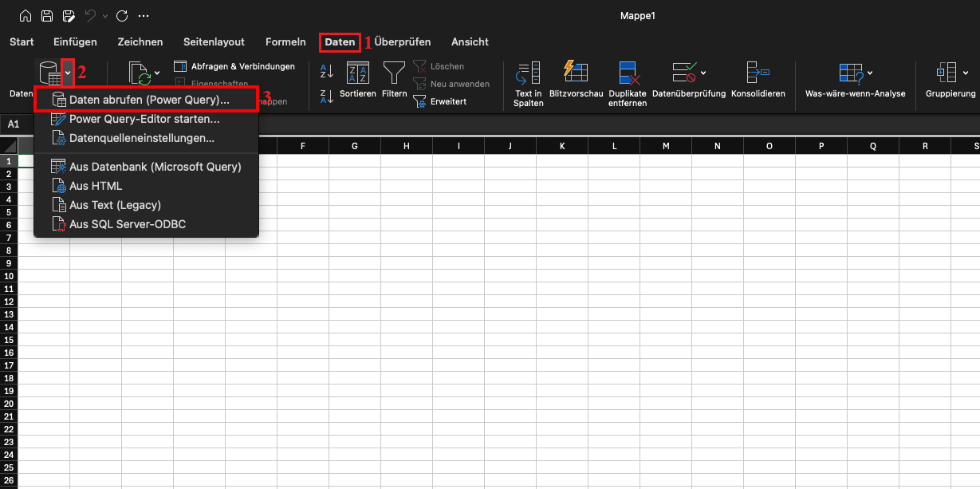The height and width of the screenshot is (489, 980).
Task: Click the sort ascending A-Z icon
Action: click(x=326, y=71)
